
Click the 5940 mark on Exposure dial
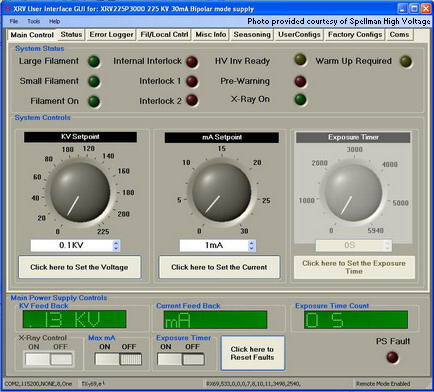[x=376, y=230]
